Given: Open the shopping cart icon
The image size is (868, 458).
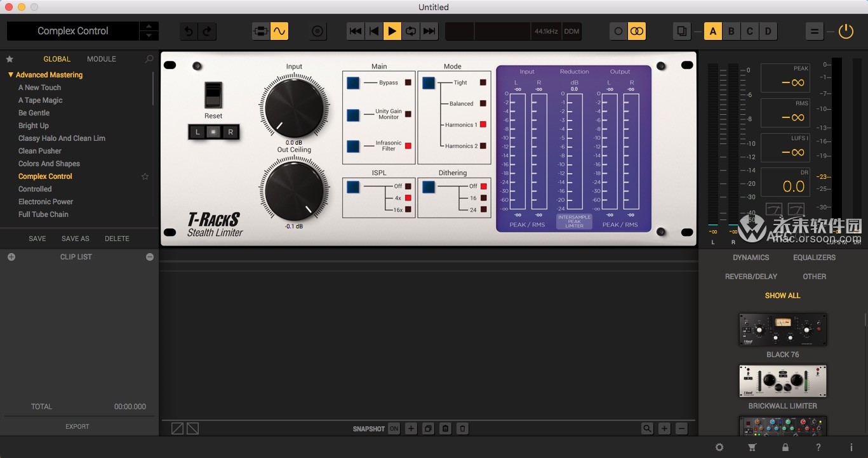Looking at the screenshot, I should [752, 447].
